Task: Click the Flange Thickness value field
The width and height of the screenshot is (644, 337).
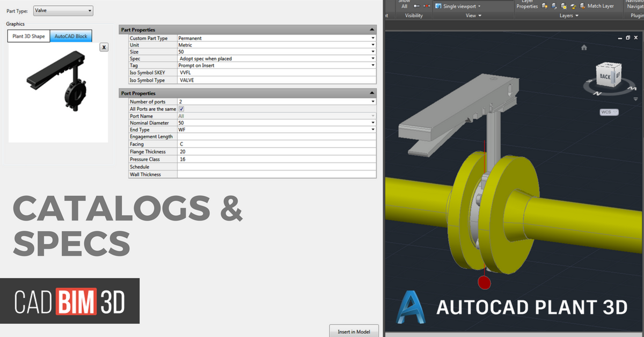Action: click(x=276, y=151)
